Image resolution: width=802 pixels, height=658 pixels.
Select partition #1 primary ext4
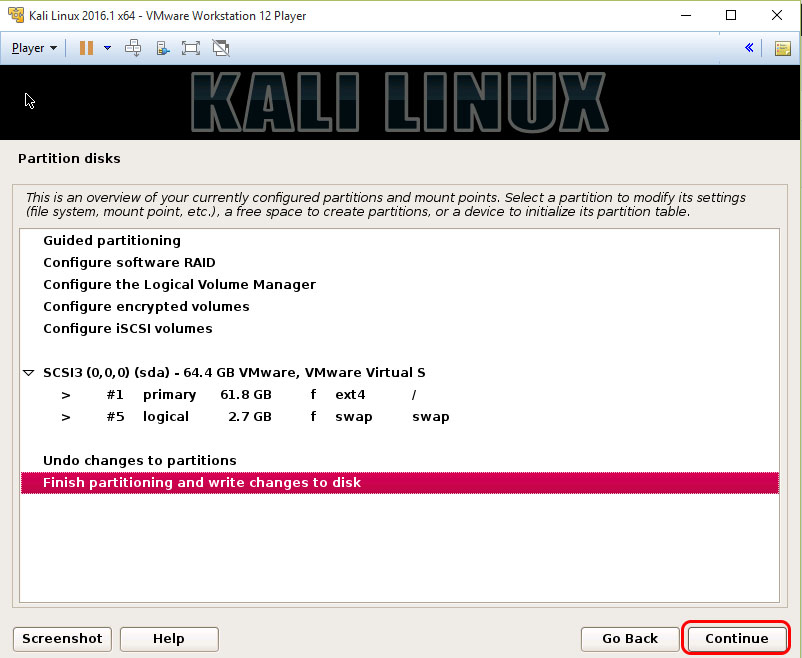click(x=399, y=394)
